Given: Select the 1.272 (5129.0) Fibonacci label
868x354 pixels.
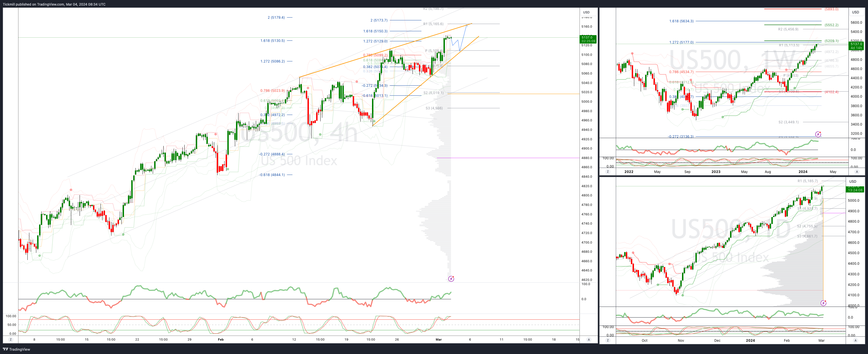Looking at the screenshot, I should pyautogui.click(x=375, y=41).
